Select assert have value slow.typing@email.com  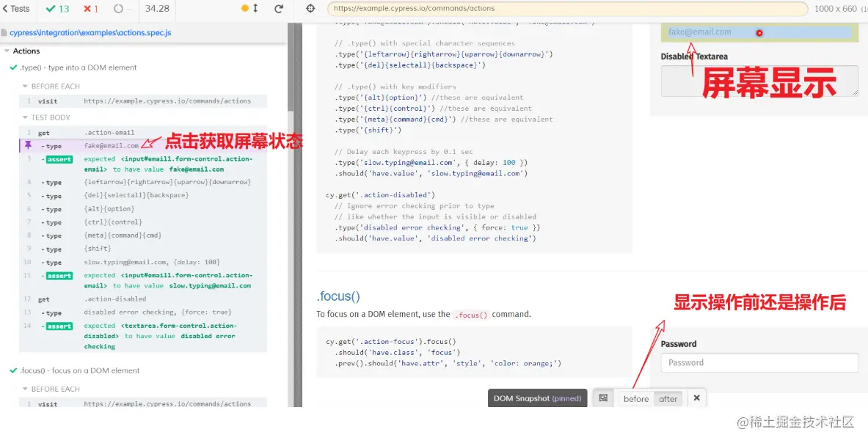click(143, 281)
